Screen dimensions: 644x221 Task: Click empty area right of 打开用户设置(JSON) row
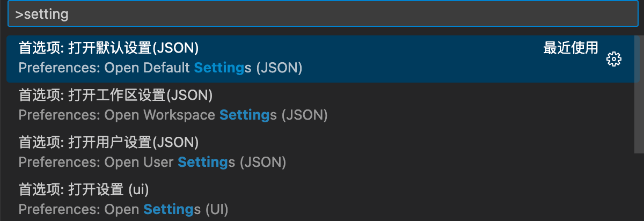[x=462, y=152]
